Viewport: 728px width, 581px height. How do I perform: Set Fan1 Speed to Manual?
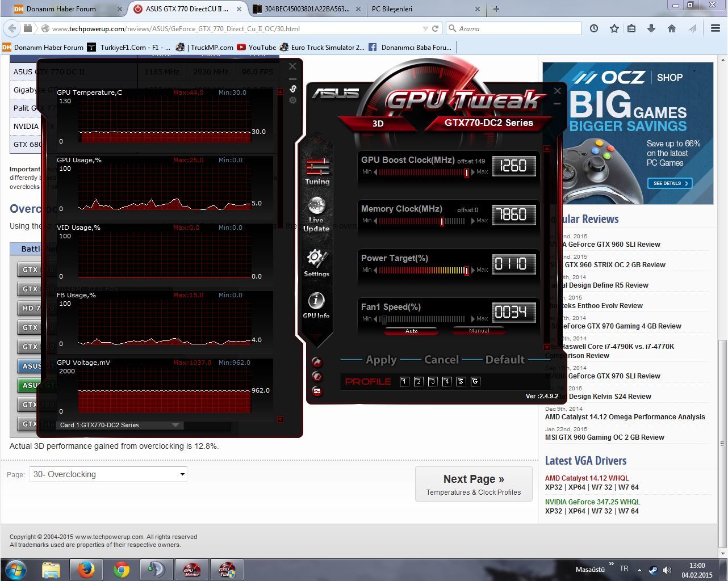(479, 331)
